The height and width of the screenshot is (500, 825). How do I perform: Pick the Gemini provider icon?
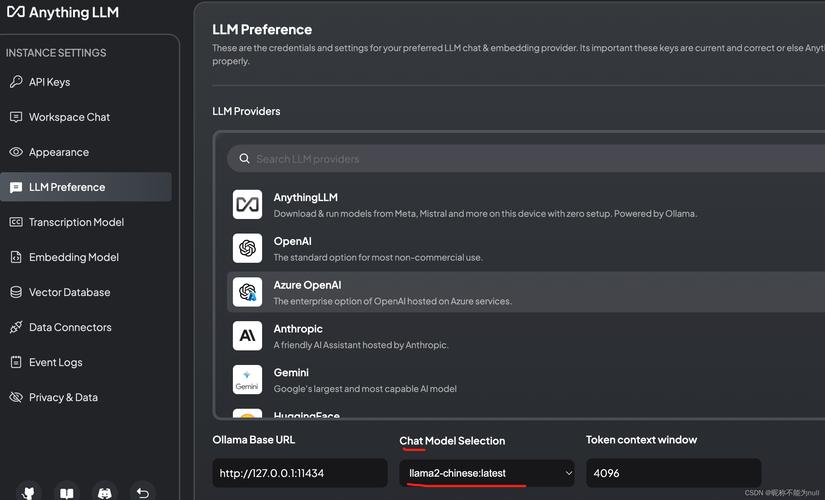point(247,379)
